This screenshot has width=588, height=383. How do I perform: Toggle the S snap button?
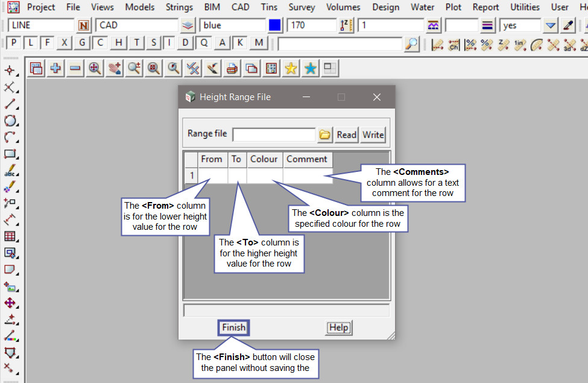(x=154, y=43)
